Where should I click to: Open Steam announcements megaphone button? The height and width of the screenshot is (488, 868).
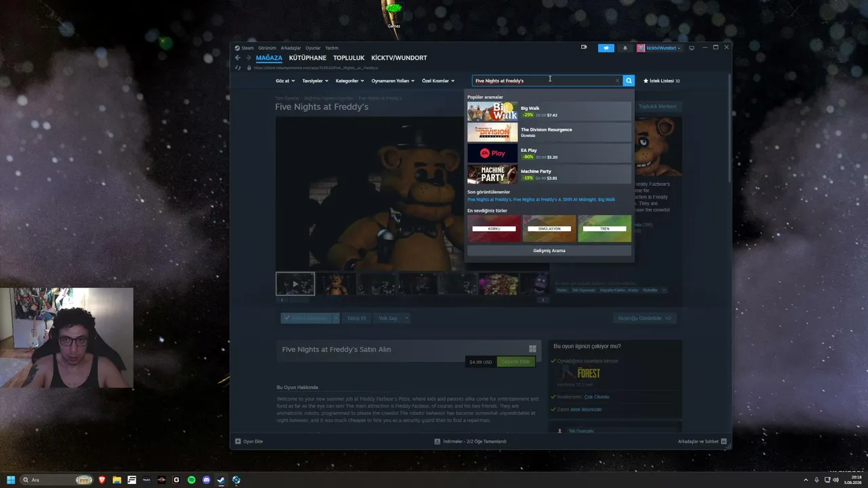pos(606,47)
